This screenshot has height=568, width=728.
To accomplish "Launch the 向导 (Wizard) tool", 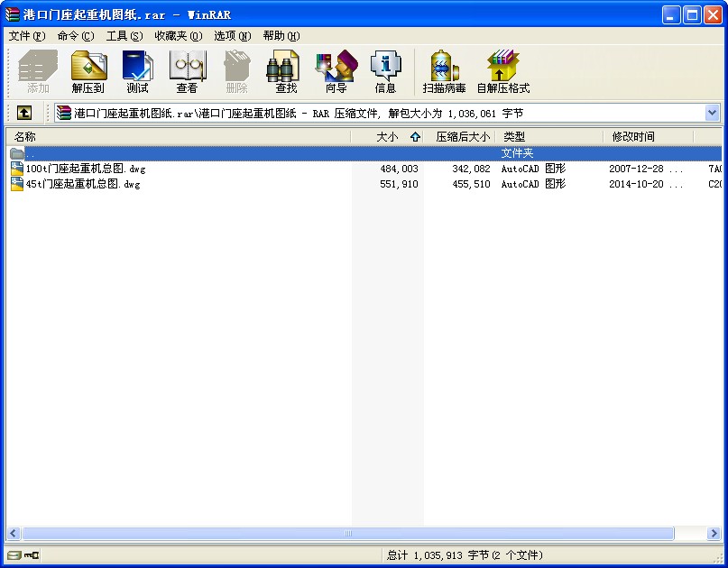I will tap(336, 71).
